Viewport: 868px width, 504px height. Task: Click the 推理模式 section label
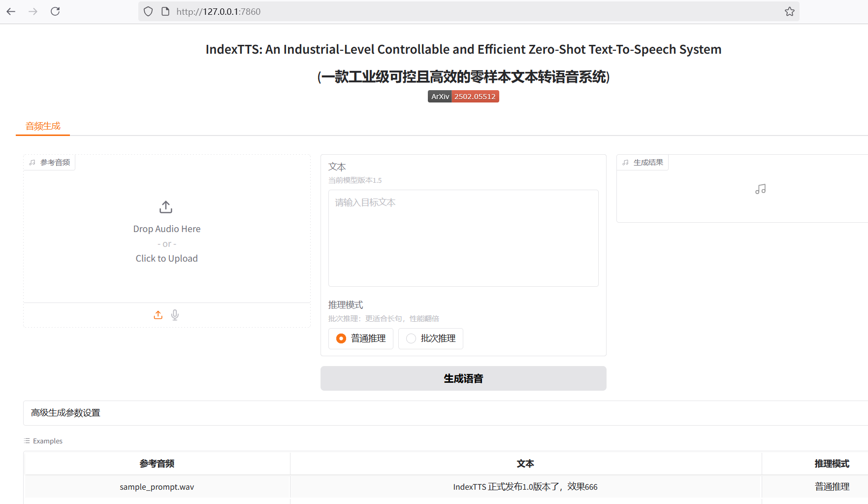point(346,305)
